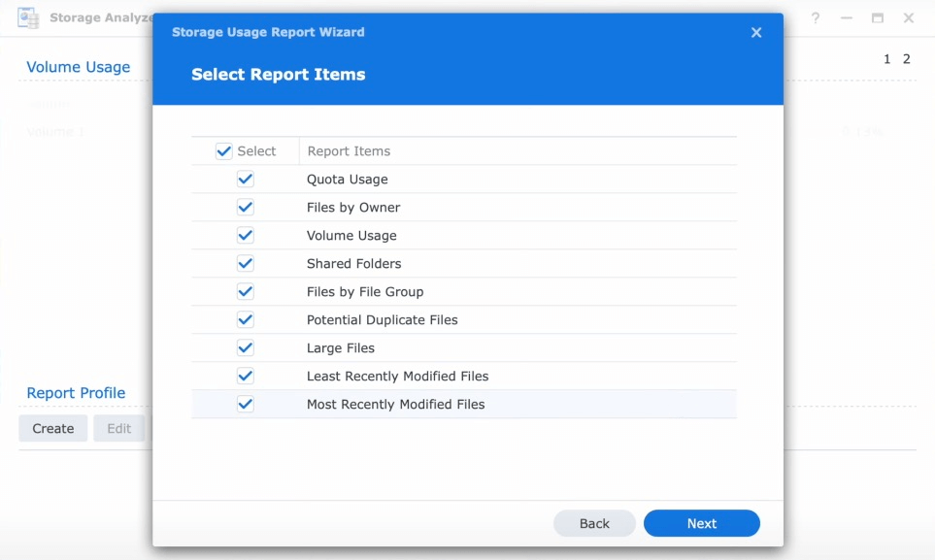Uncheck the Quota Usage checkbox
This screenshot has width=935, height=560.
pyautogui.click(x=246, y=180)
